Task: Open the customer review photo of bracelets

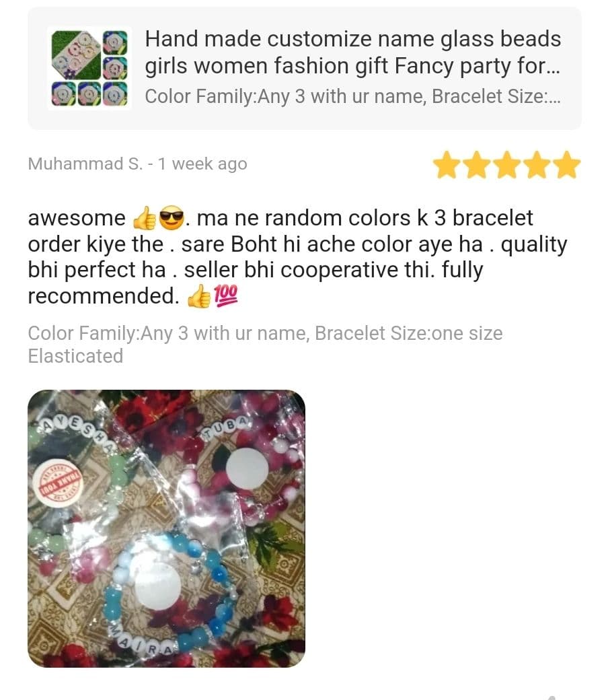Action: [x=166, y=528]
